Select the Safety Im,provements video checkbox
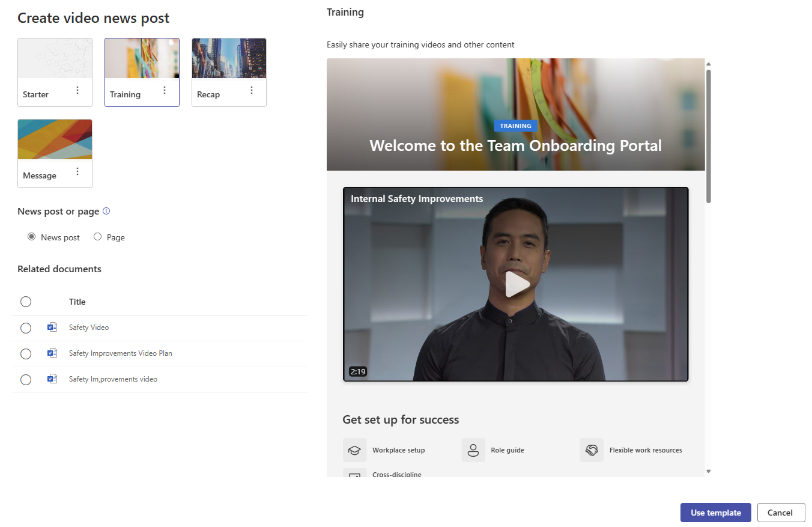The height and width of the screenshot is (527, 812). click(x=26, y=380)
